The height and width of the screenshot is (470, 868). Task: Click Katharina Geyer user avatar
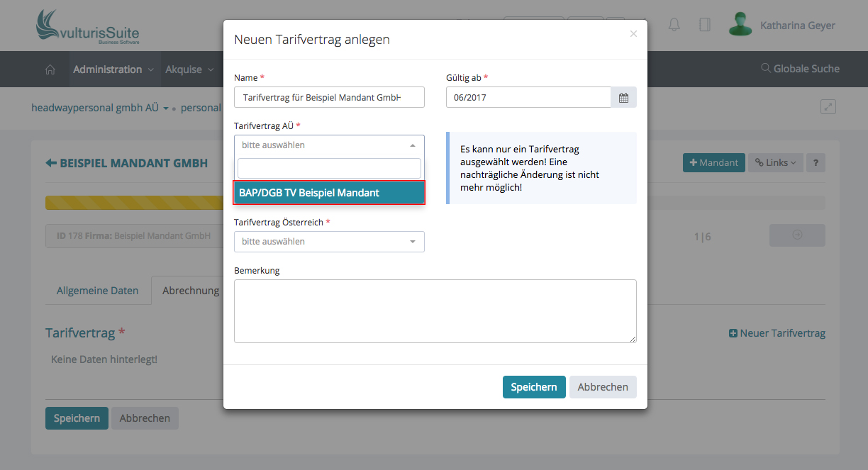[x=740, y=25]
